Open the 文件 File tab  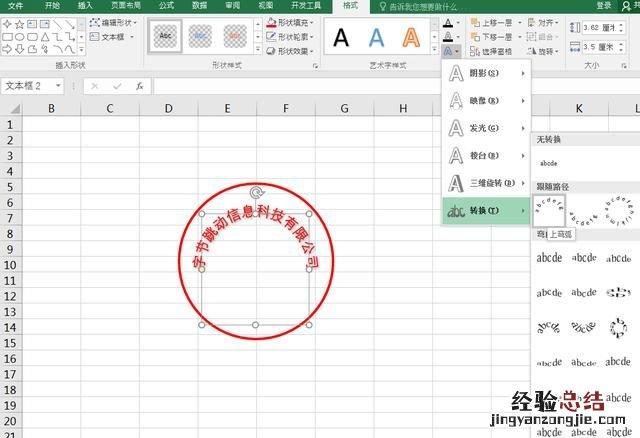16,6
